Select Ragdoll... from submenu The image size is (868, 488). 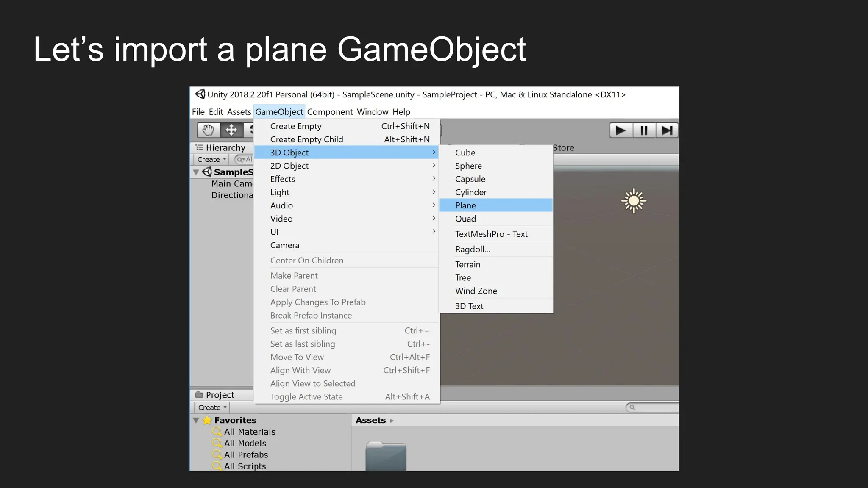click(x=496, y=249)
